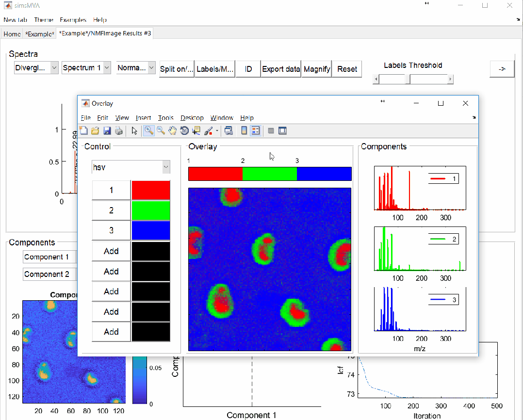
Task: Toggle the Pan tool
Action: (x=173, y=130)
